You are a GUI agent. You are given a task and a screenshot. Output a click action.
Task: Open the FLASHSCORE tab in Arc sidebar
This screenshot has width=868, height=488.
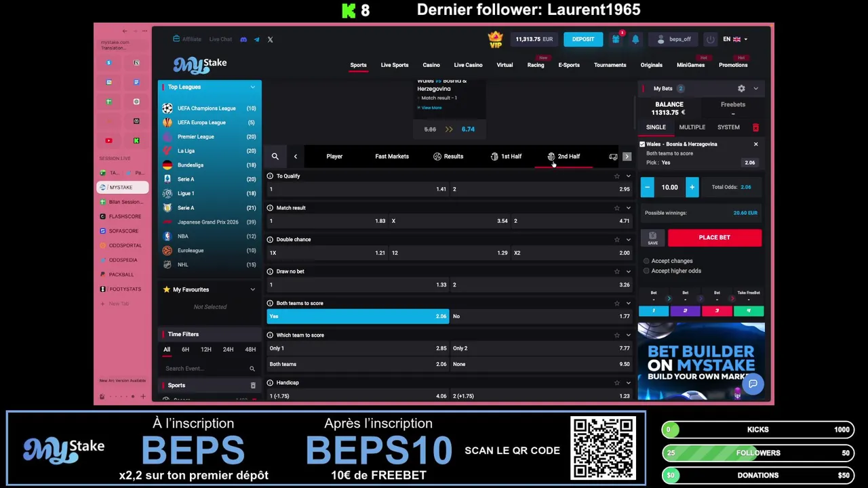(x=123, y=216)
